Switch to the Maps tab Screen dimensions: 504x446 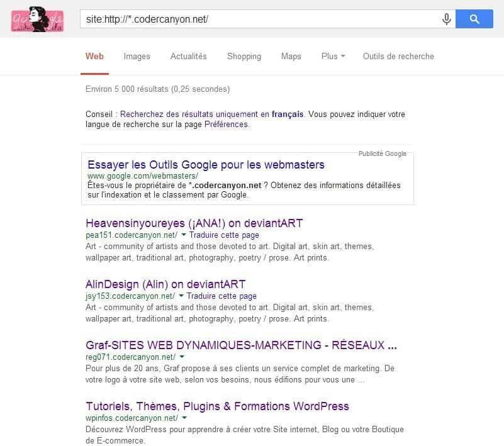291,56
